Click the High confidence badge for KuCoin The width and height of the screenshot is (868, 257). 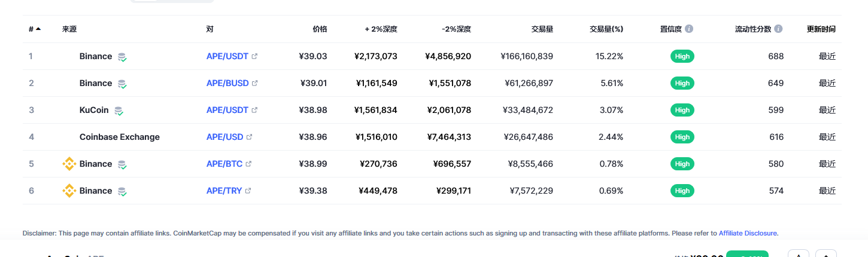point(682,110)
